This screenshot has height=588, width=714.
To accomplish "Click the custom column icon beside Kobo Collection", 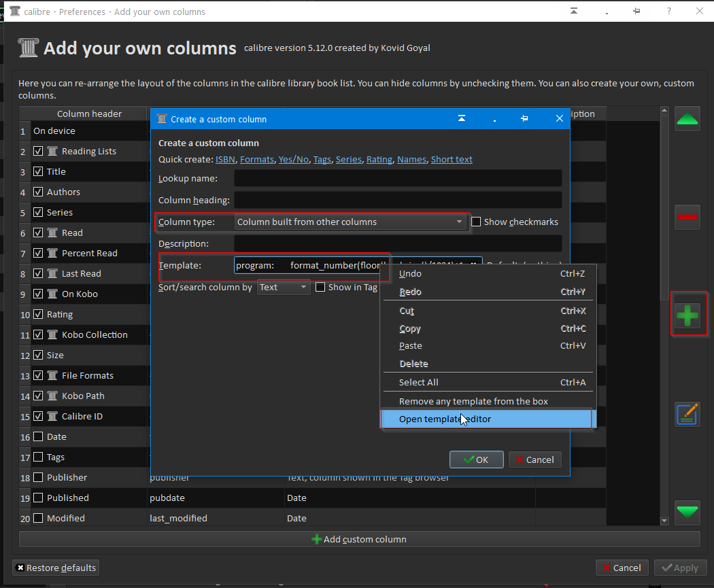I will (52, 334).
